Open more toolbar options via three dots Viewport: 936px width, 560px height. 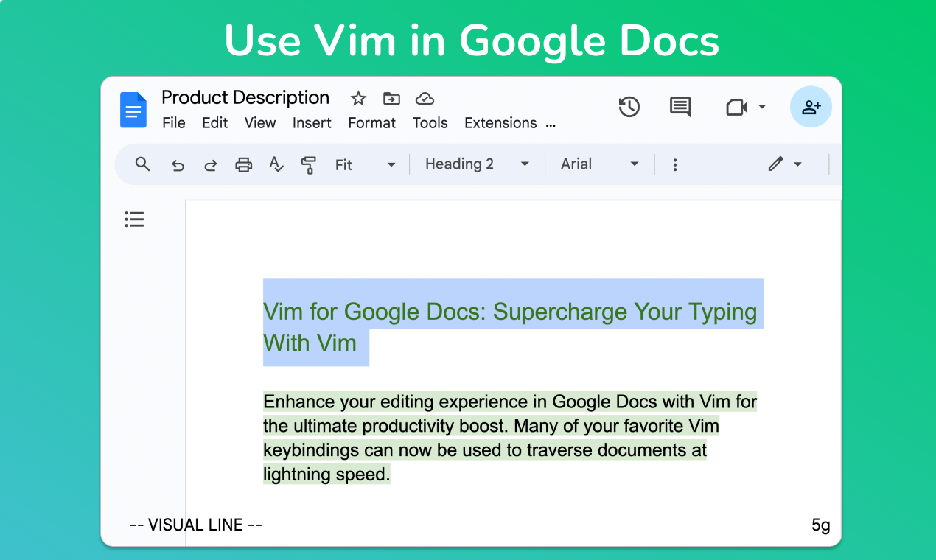tap(675, 164)
